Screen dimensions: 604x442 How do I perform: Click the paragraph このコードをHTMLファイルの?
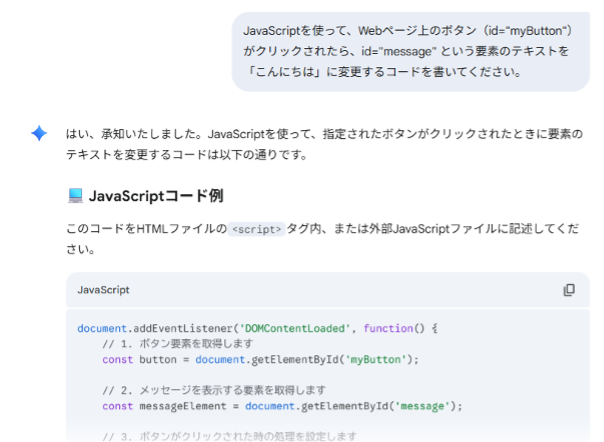[323, 239]
